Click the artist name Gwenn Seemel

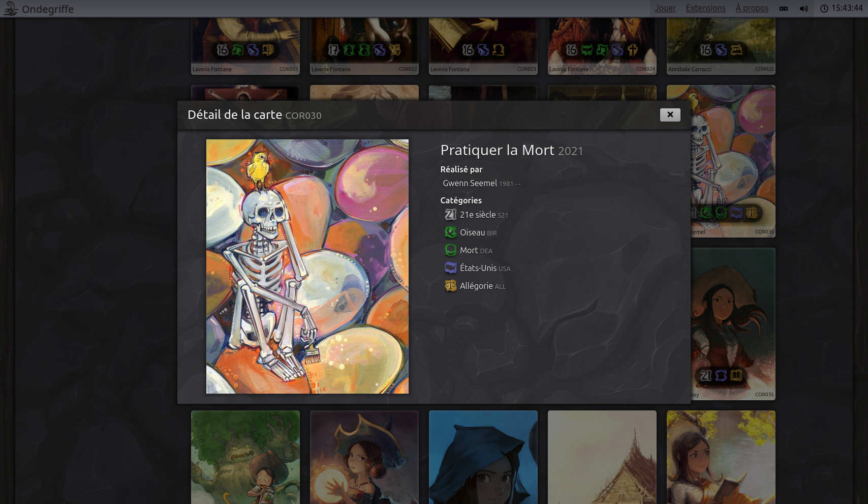tap(470, 183)
